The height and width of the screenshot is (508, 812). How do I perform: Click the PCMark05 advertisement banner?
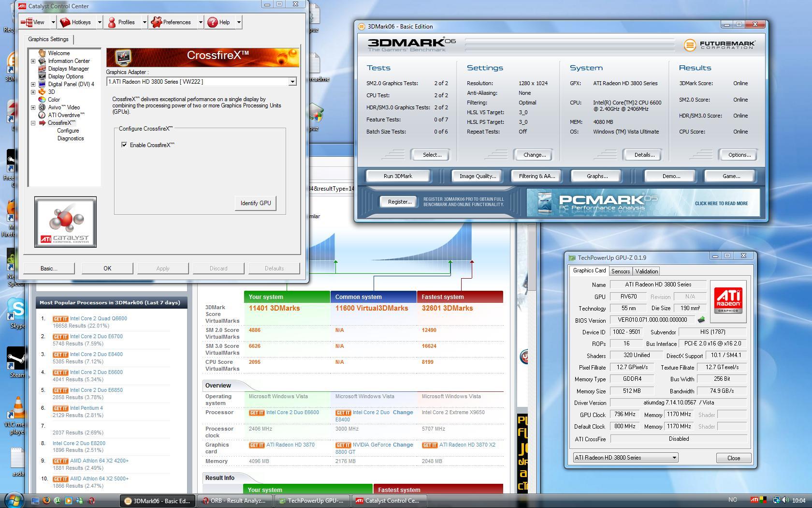coord(643,202)
